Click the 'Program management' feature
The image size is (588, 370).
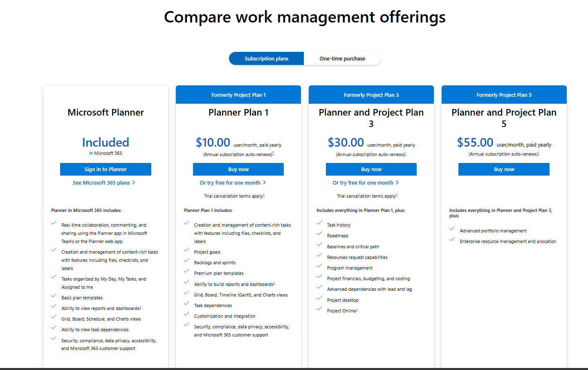click(x=350, y=268)
